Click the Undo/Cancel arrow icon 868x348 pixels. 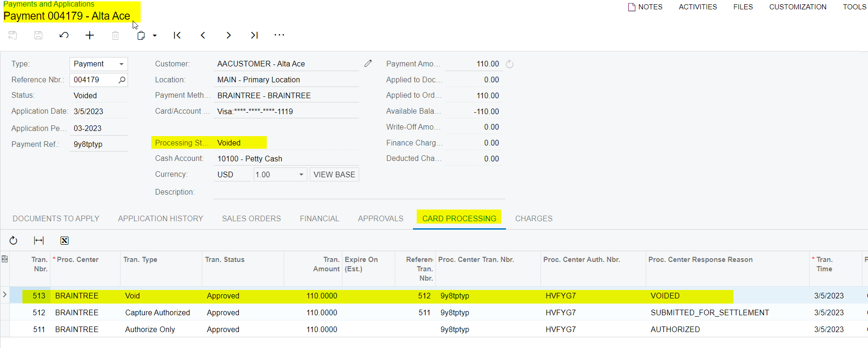click(x=64, y=35)
